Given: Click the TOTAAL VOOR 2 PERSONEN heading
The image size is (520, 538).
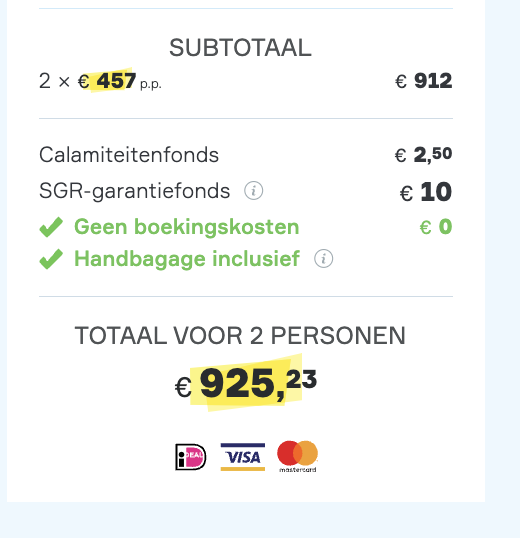Looking at the screenshot, I should [x=240, y=336].
